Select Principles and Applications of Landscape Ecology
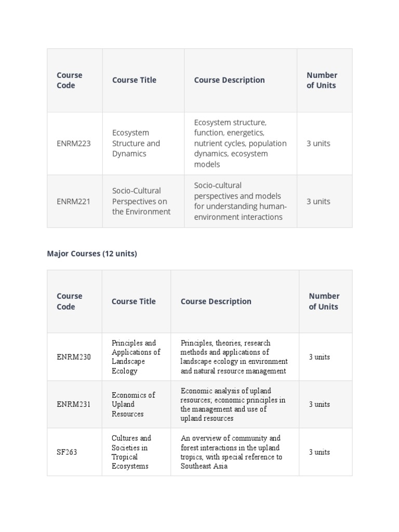 click(x=136, y=357)
